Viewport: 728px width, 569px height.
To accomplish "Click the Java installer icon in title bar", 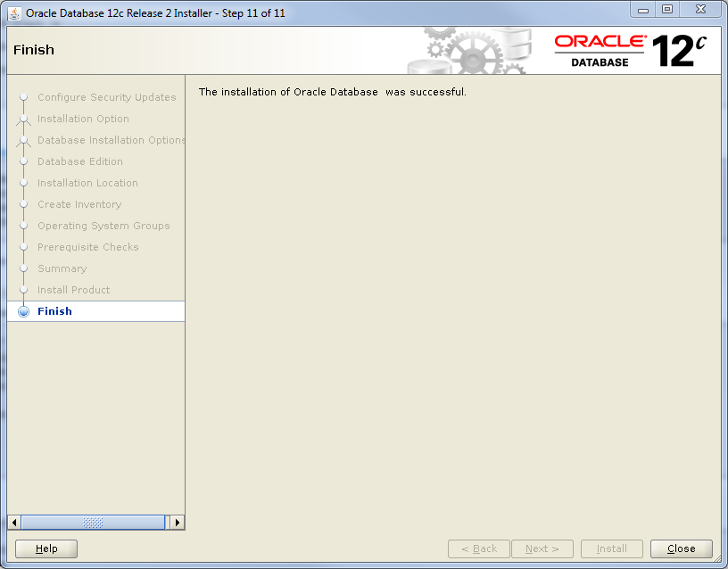I will coord(14,13).
